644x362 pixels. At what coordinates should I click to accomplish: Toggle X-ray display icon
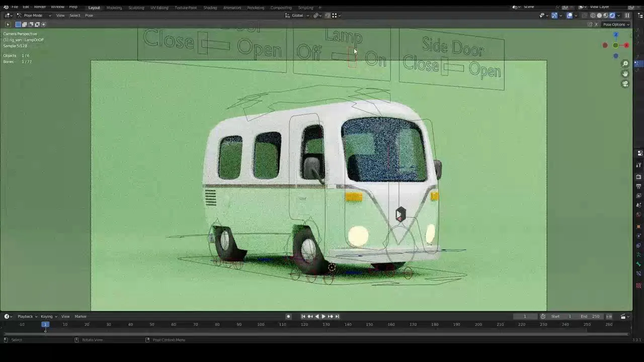585,16
